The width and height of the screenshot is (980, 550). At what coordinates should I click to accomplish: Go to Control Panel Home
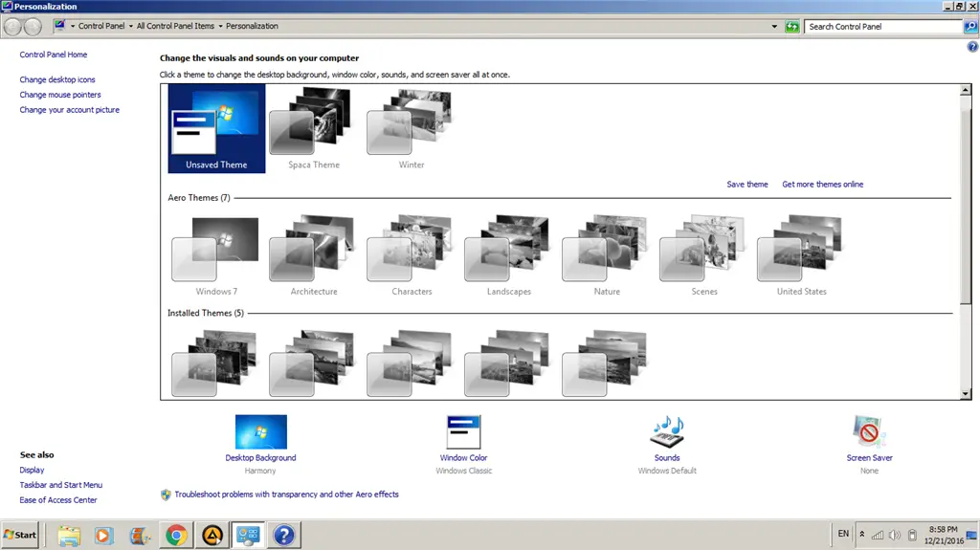[x=54, y=55]
